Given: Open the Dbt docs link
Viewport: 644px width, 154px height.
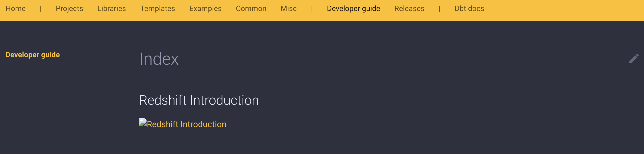Looking at the screenshot, I should pyautogui.click(x=470, y=9).
